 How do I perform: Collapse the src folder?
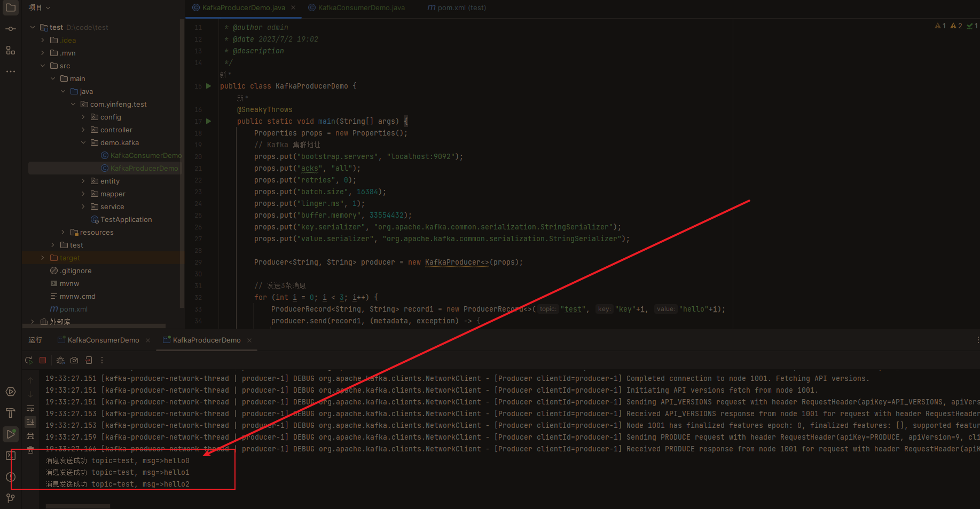(x=43, y=66)
